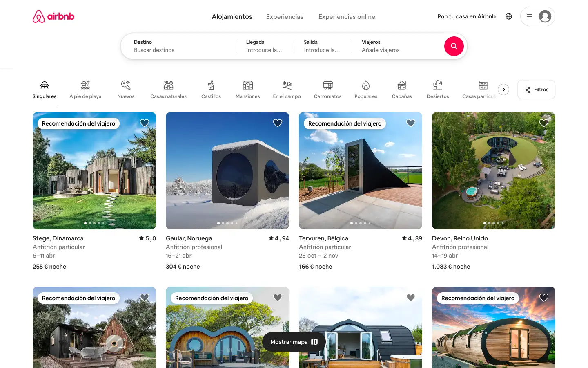Open the language globe selector
This screenshot has width=588, height=368.
(509, 16)
